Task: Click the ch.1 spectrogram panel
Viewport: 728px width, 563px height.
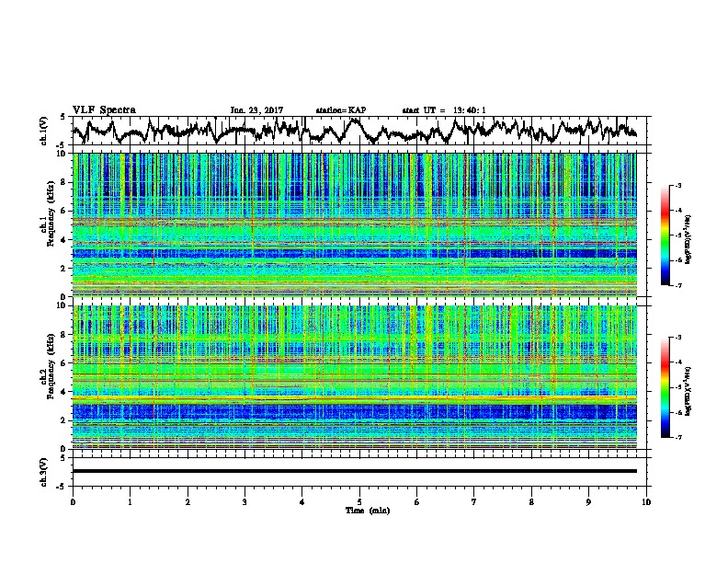Action: (x=355, y=224)
